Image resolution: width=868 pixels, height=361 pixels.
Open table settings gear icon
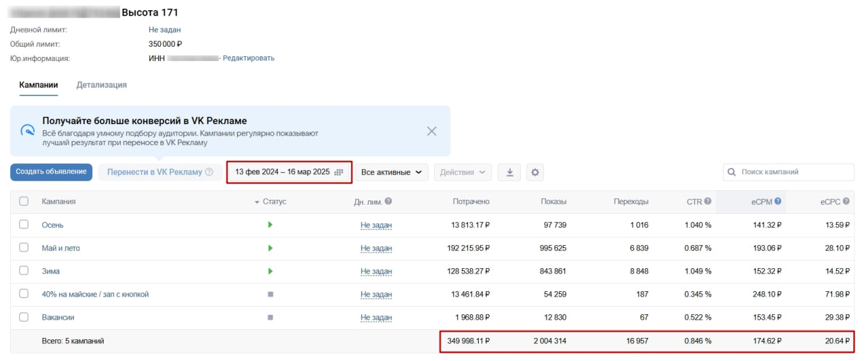tap(535, 172)
